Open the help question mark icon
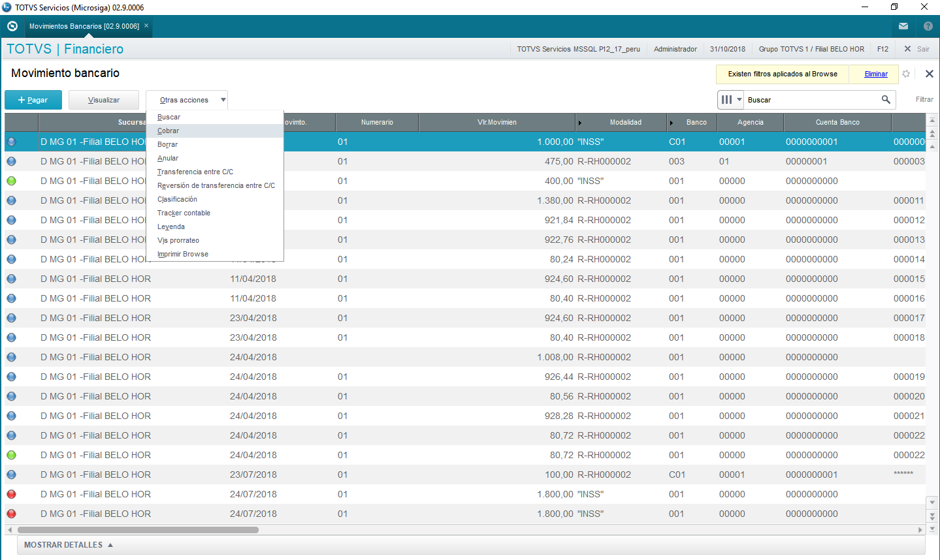Viewport: 940px width, 560px height. 928,26
